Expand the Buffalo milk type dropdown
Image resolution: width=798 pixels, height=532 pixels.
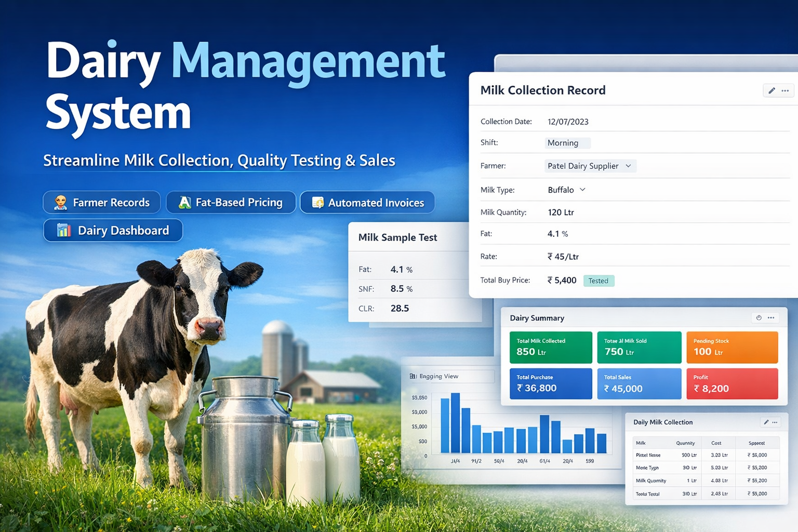(x=566, y=190)
